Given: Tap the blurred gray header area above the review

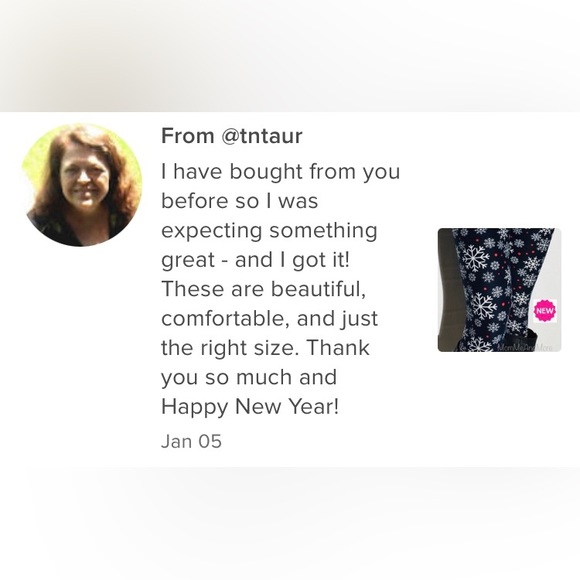Looking at the screenshot, I should point(290,55).
